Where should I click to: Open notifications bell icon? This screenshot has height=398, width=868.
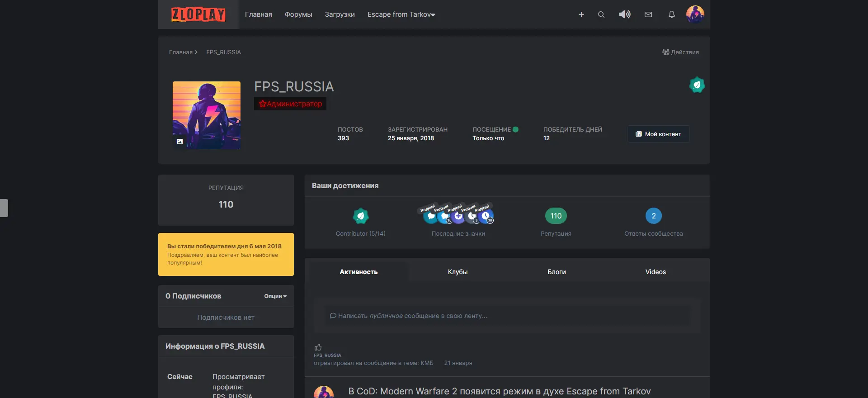pos(672,14)
